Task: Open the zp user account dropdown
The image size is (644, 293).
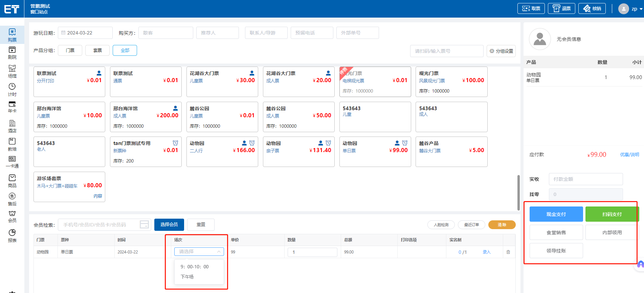Action: pos(630,9)
